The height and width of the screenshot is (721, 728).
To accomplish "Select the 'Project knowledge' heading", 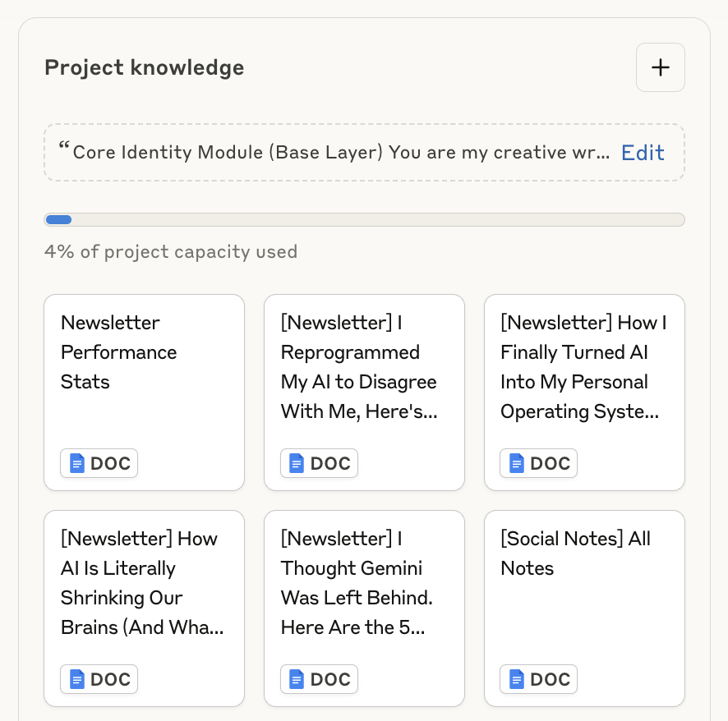I will [144, 67].
